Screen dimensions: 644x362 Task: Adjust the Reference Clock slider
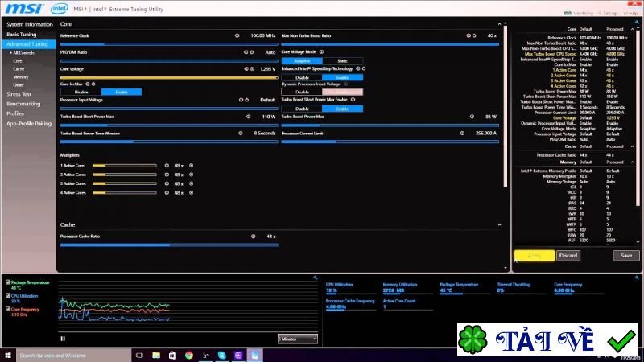[169, 44]
